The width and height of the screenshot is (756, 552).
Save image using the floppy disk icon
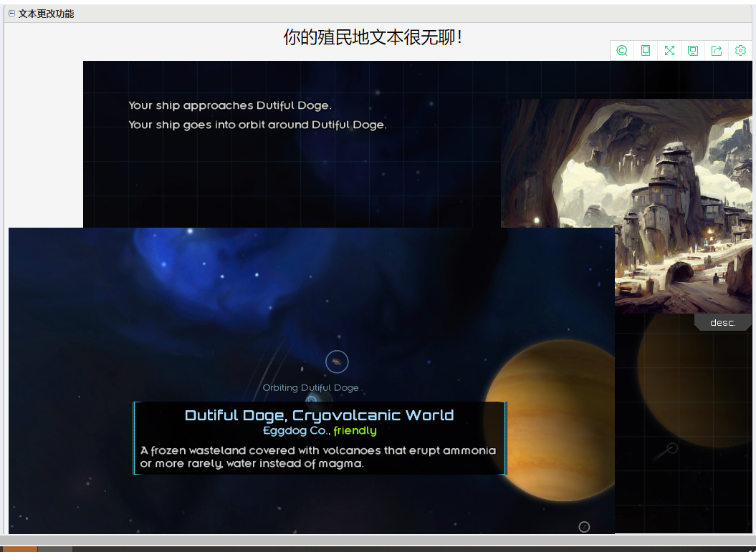[x=693, y=50]
